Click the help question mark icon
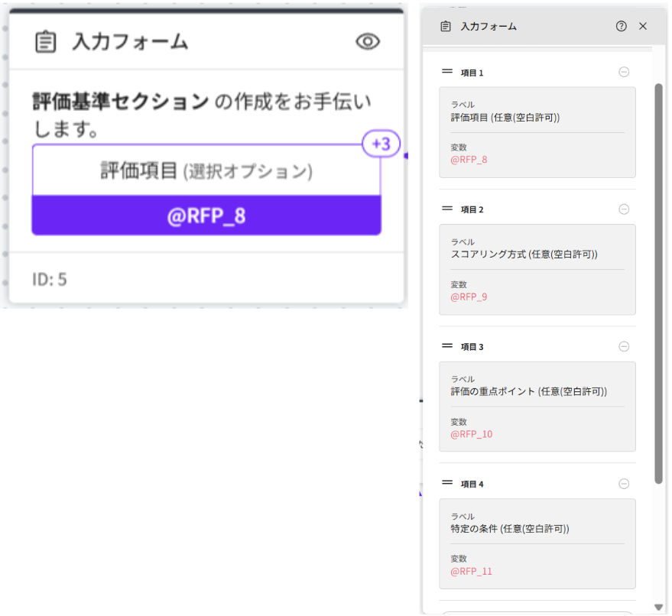 621,26
